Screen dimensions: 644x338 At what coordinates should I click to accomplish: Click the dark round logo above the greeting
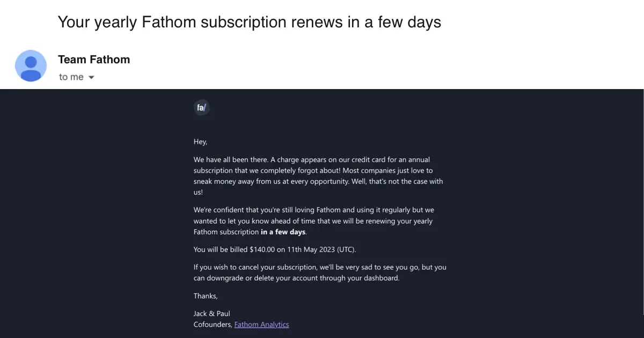click(x=202, y=107)
